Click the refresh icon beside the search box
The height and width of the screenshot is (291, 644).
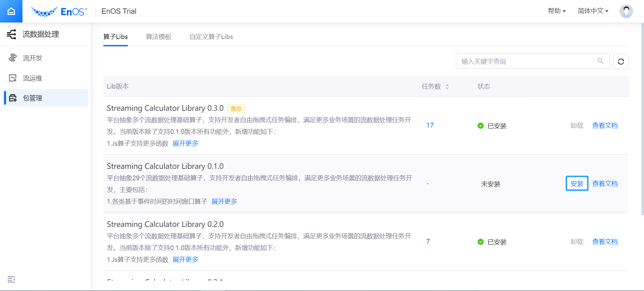pos(621,61)
